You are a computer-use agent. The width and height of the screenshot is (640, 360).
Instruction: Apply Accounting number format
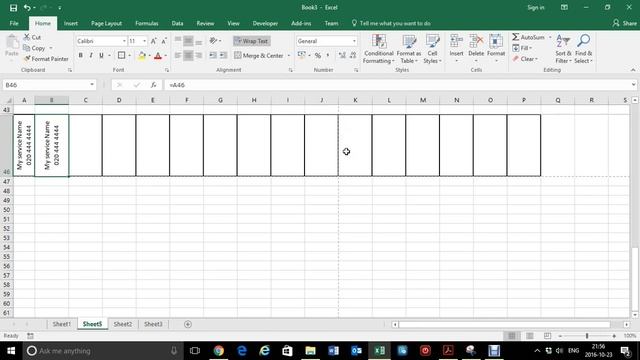tap(302, 56)
